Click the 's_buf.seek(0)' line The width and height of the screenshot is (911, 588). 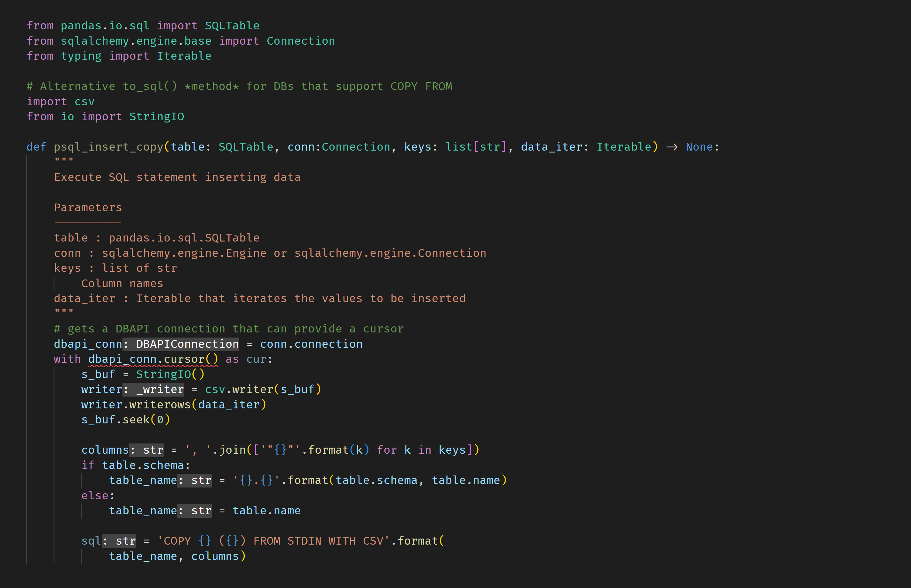(x=126, y=420)
